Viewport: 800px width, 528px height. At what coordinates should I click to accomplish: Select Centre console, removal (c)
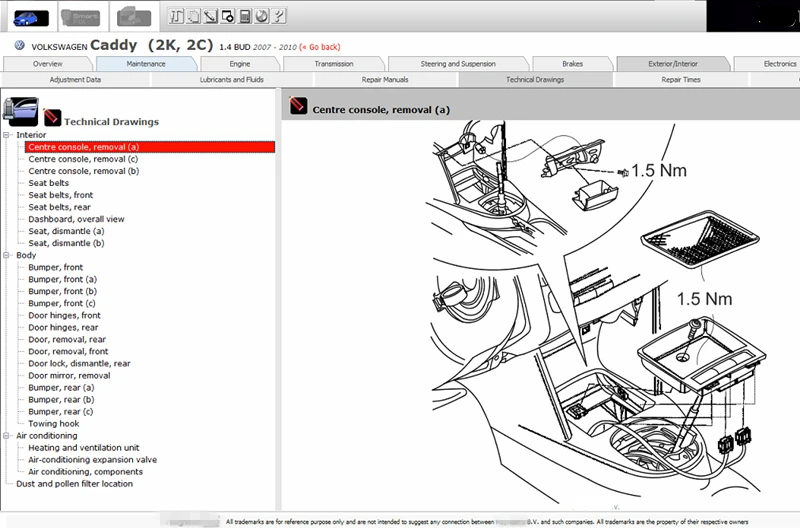83,159
